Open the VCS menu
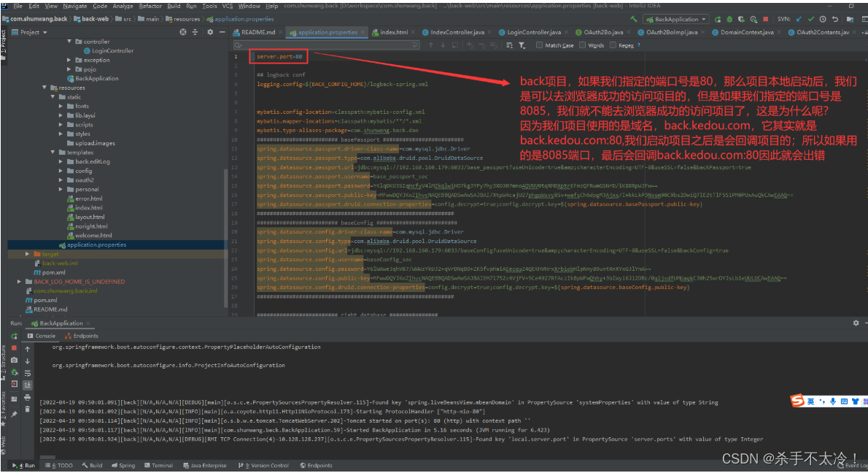Image resolution: width=868 pixels, height=473 pixels. pos(228,6)
